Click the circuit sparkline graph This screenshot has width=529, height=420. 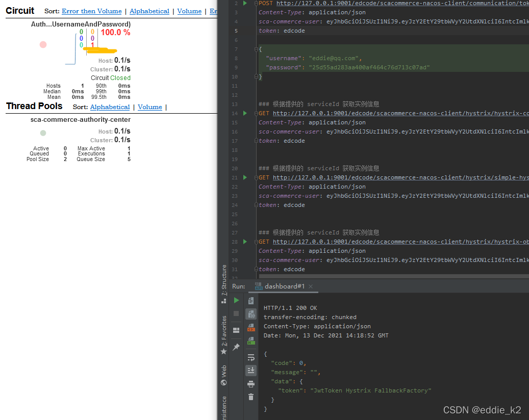tap(70, 49)
